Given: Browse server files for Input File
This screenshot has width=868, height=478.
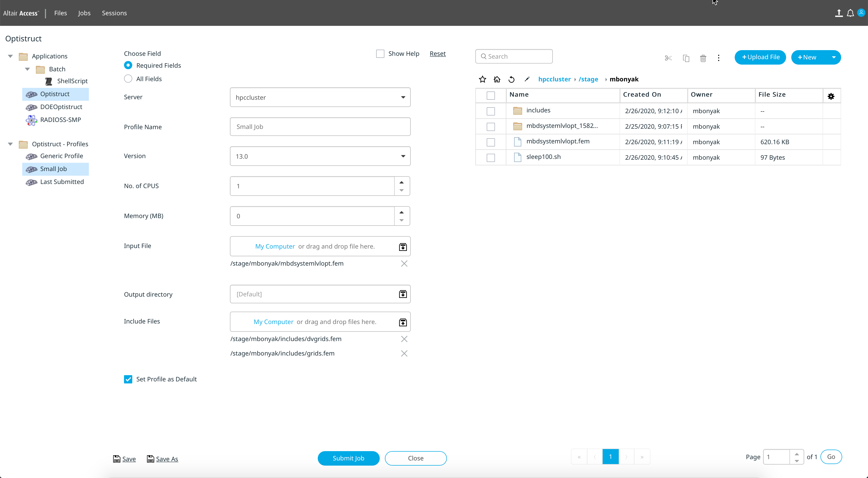Looking at the screenshot, I should tap(403, 247).
